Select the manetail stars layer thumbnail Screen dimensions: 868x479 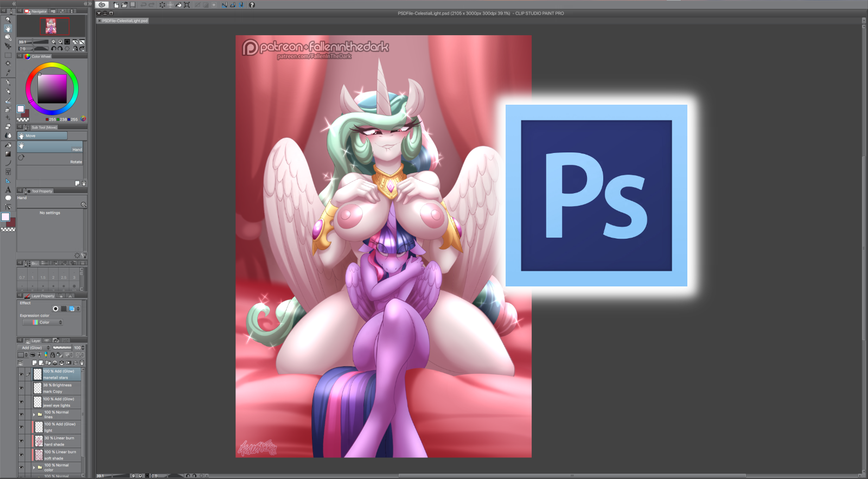point(37,374)
